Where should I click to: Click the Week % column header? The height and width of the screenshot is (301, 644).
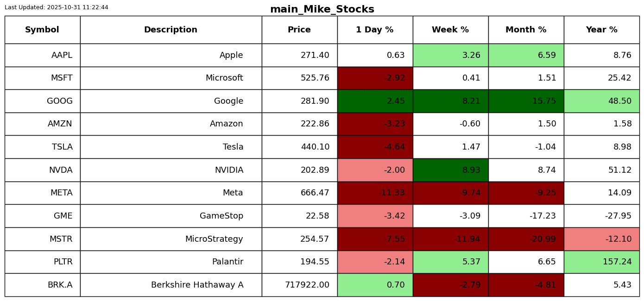tap(450, 30)
